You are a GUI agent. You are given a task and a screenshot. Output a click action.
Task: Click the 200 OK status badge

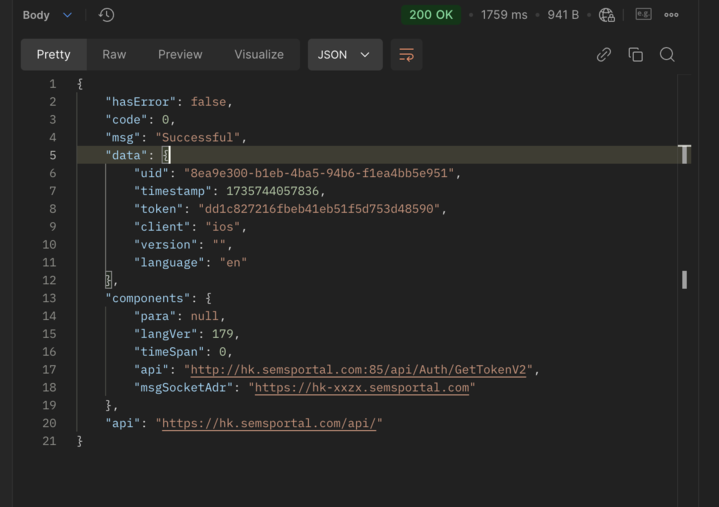tap(431, 15)
